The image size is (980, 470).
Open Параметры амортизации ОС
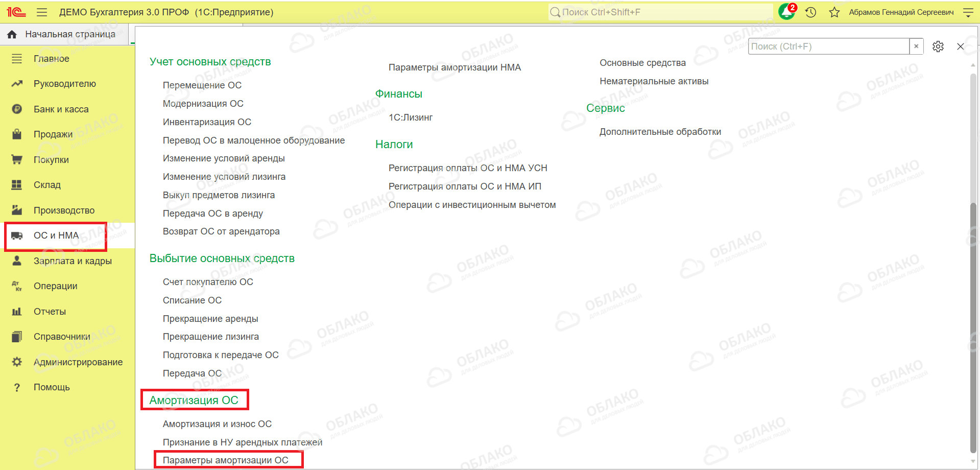(226, 460)
